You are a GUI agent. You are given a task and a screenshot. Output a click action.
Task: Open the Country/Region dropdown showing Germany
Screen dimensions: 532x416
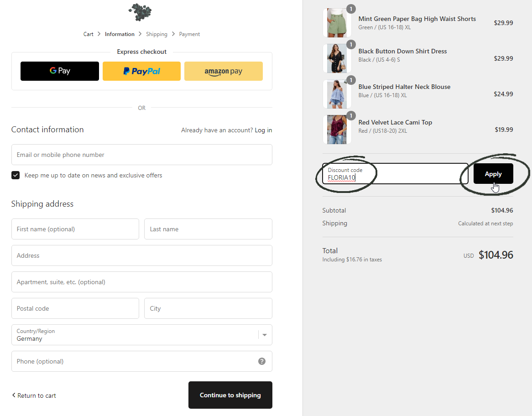pyautogui.click(x=142, y=335)
